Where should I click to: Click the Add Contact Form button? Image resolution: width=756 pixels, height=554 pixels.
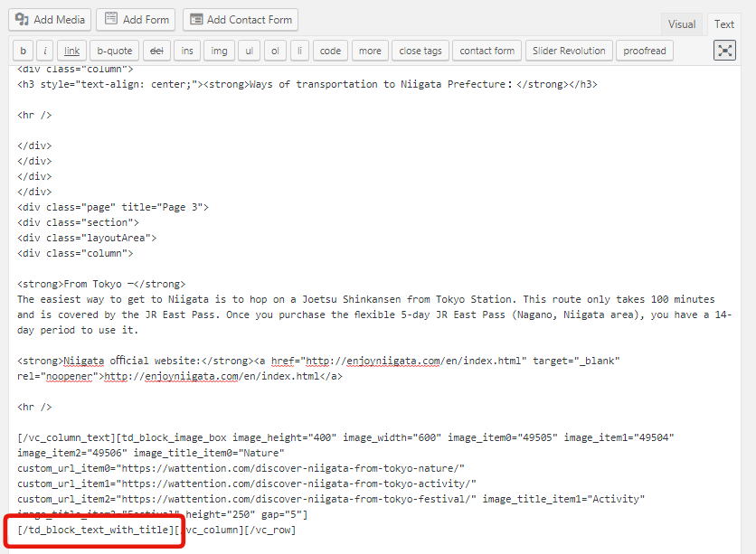[x=241, y=20]
